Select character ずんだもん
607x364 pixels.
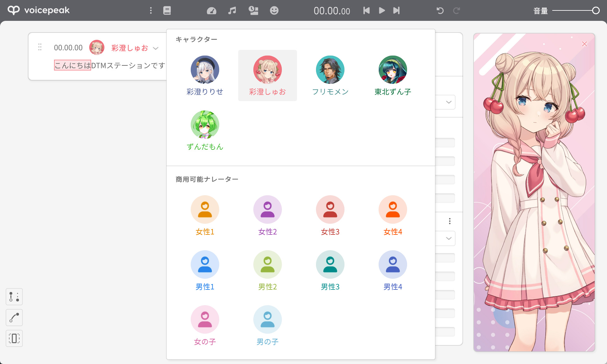click(x=205, y=130)
